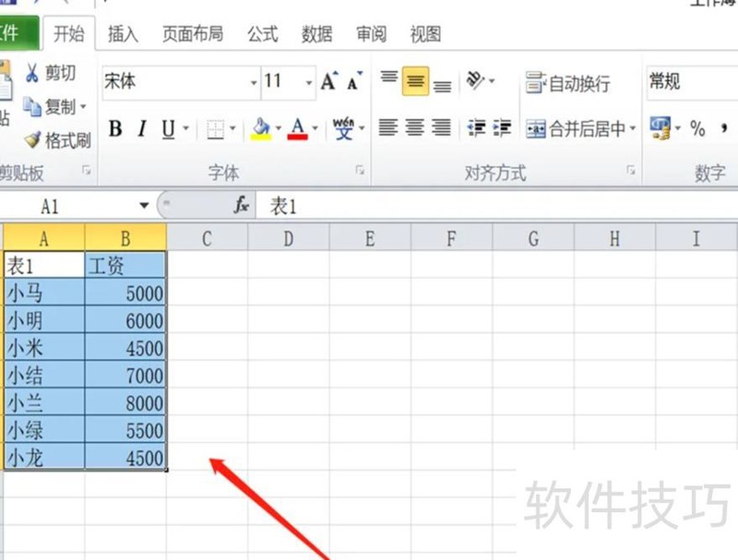Select the Format Painter (格式刷) tool
The width and height of the screenshot is (738, 560).
coord(57,140)
